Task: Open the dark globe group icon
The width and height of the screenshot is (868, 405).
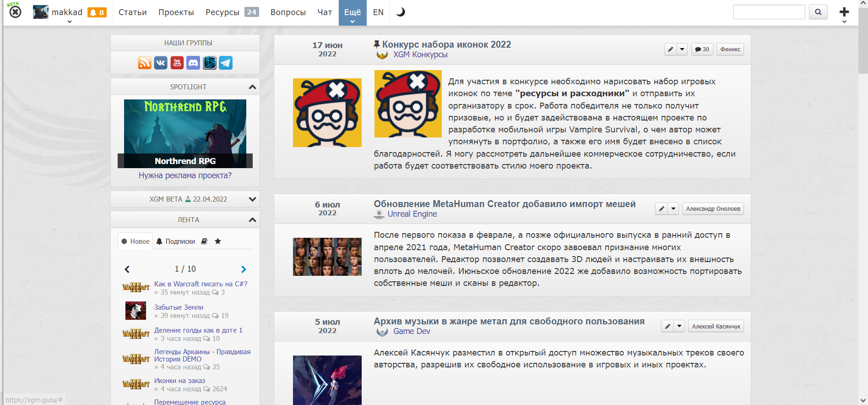Action: click(210, 63)
